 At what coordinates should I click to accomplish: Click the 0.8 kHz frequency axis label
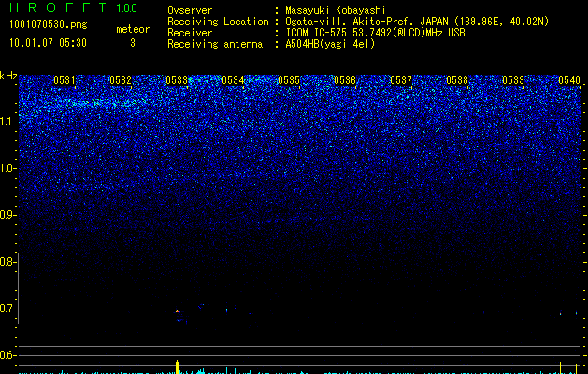(7, 262)
